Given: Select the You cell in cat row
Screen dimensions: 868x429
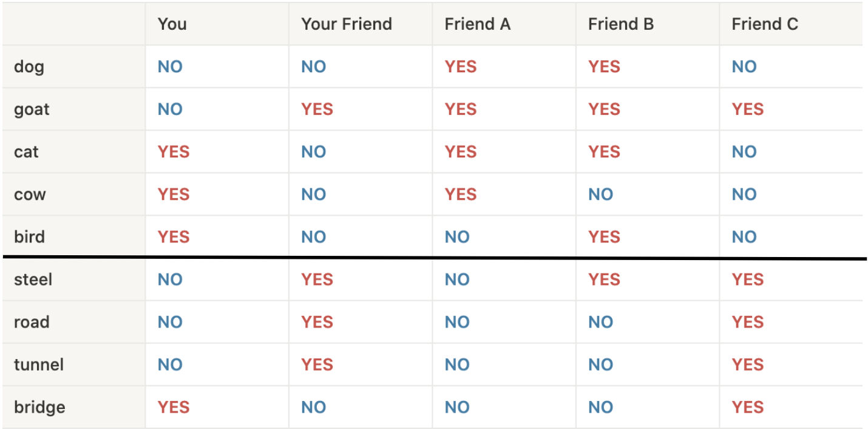Looking at the screenshot, I should coord(174,152).
